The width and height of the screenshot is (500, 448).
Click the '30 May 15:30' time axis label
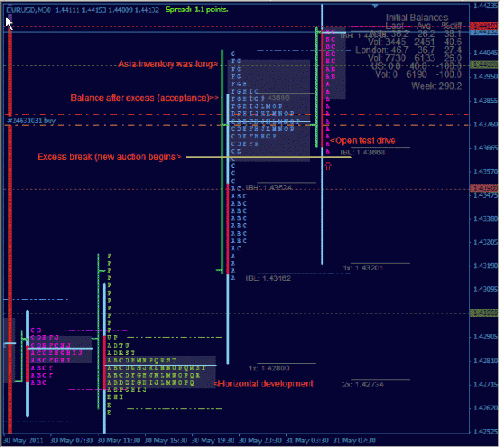pos(166,441)
